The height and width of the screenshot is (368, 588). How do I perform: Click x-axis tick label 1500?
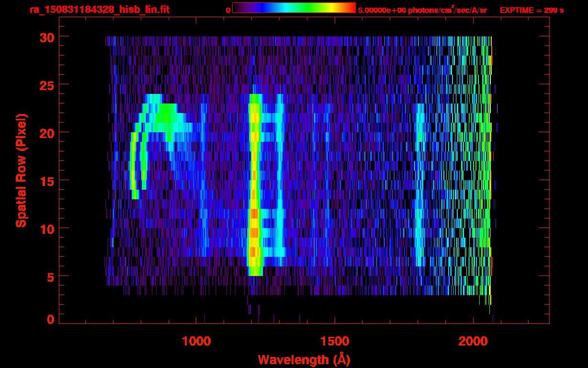334,341
